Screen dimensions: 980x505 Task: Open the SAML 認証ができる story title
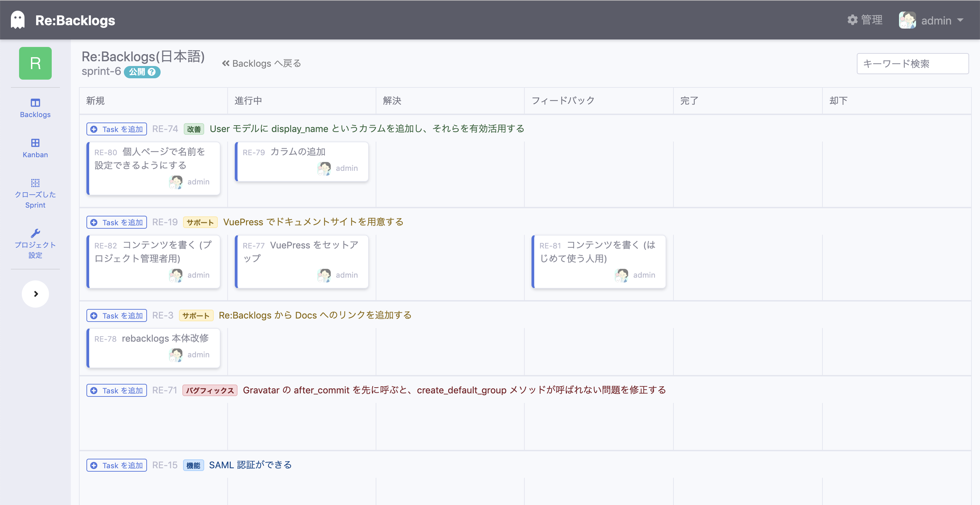[250, 466]
